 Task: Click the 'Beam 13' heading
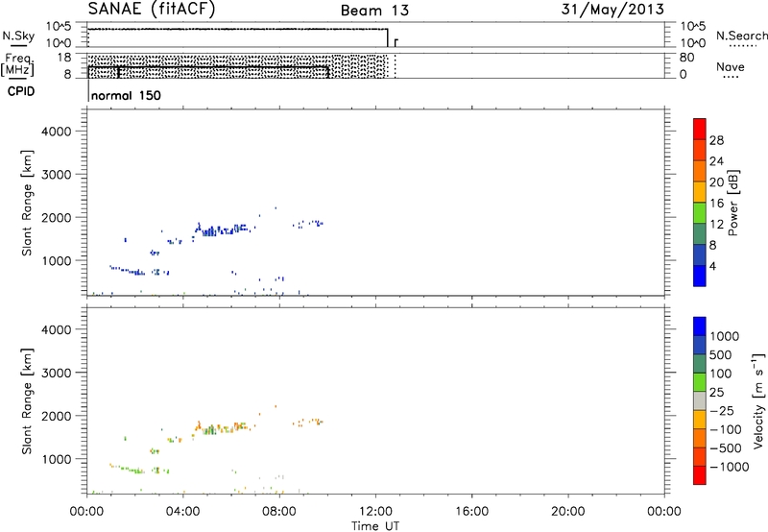[x=374, y=11]
